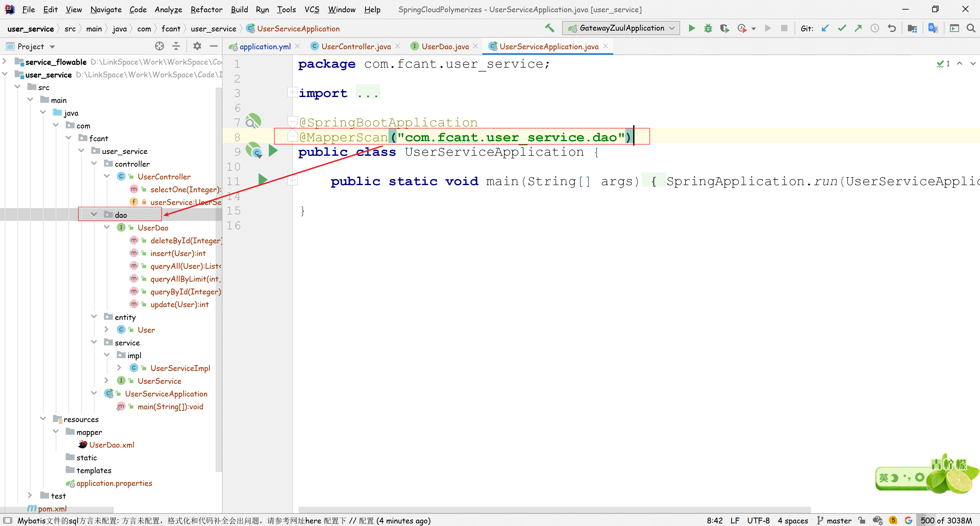Click the run gutter icon beside main method
Screen dimensions: 980x526
tap(263, 180)
